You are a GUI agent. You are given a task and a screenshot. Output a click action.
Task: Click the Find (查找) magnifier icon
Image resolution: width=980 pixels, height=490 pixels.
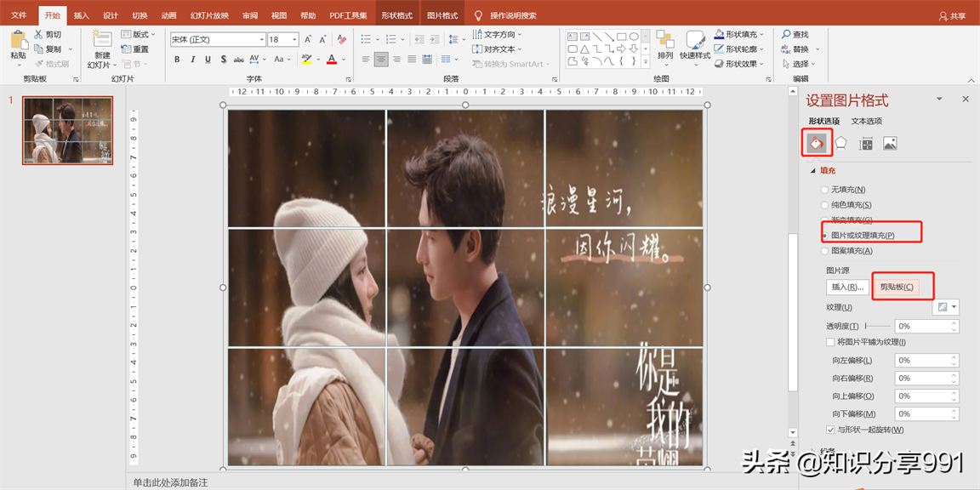pyautogui.click(x=787, y=35)
